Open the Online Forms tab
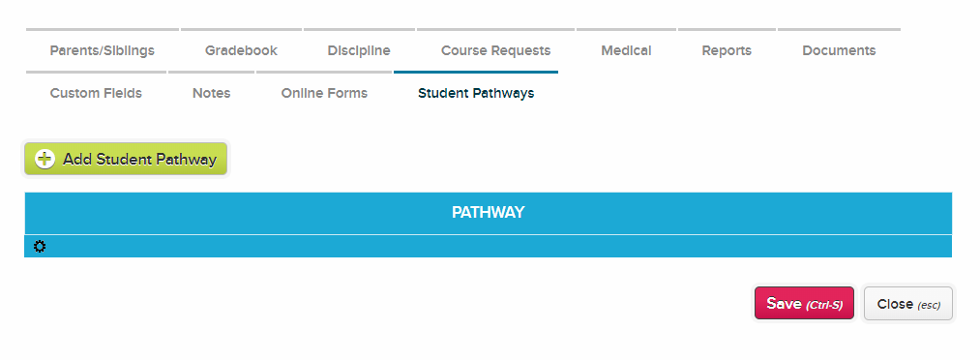 point(324,93)
